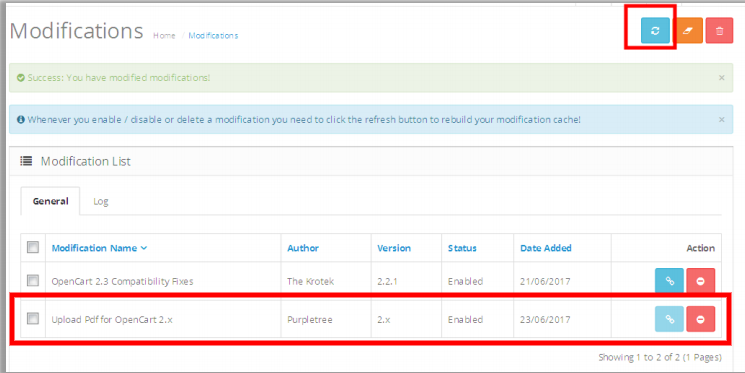
Task: Click 'OpenCart 2.3 Compatibility Fixes' name text
Action: 123,281
